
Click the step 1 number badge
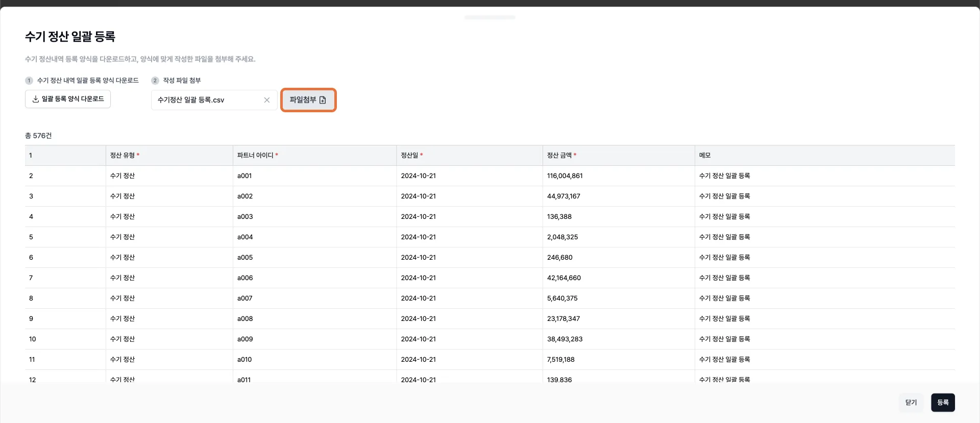[29, 81]
